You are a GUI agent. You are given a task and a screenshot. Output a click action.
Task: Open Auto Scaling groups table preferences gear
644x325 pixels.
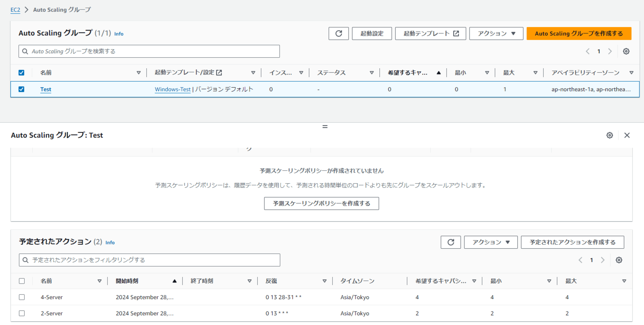[x=626, y=51]
